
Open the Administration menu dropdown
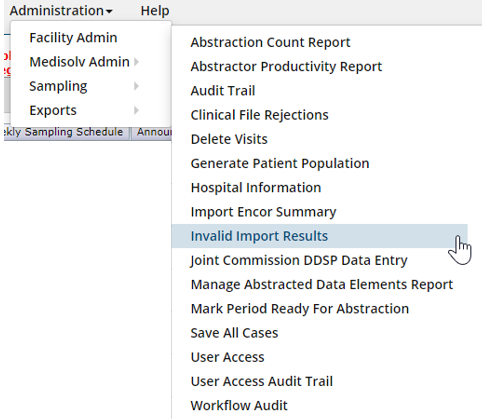pyautogui.click(x=61, y=11)
